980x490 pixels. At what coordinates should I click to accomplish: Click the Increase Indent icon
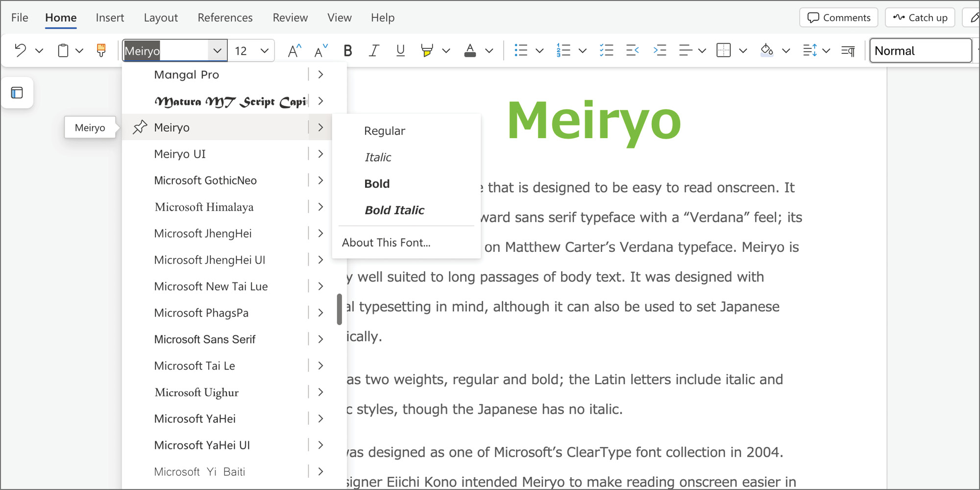[x=660, y=50]
